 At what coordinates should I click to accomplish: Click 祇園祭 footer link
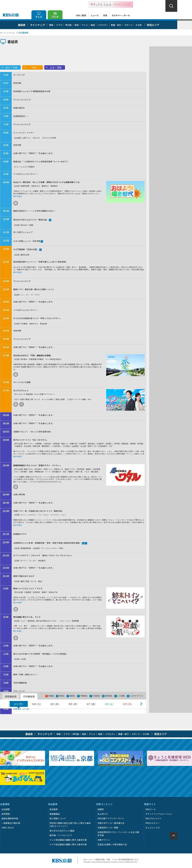[101, 809]
